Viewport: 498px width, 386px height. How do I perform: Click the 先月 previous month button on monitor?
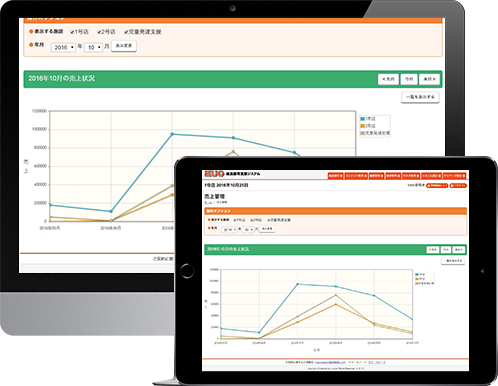click(388, 79)
